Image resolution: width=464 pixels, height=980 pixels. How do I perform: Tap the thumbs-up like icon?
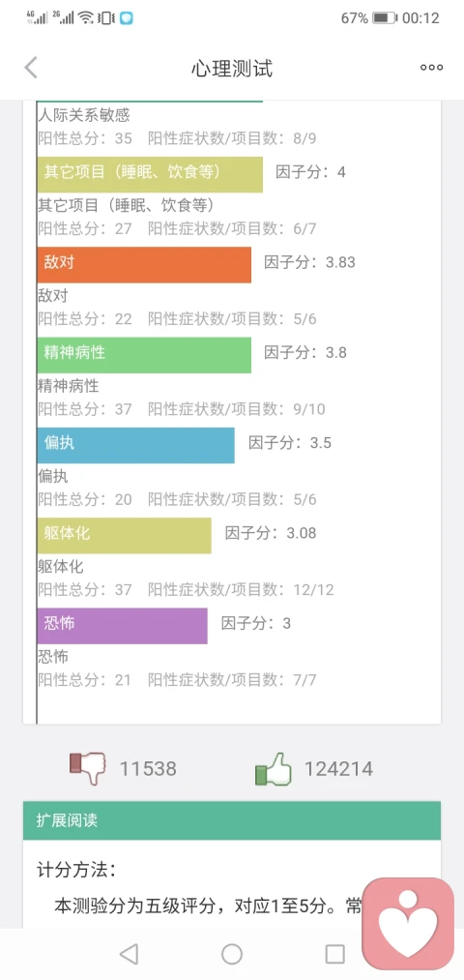(273, 769)
